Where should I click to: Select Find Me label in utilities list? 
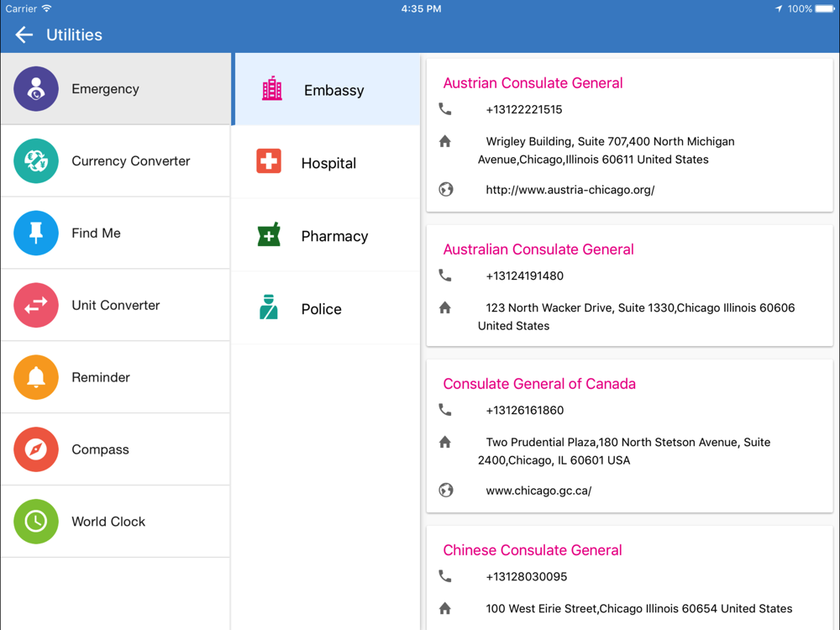coord(97,233)
